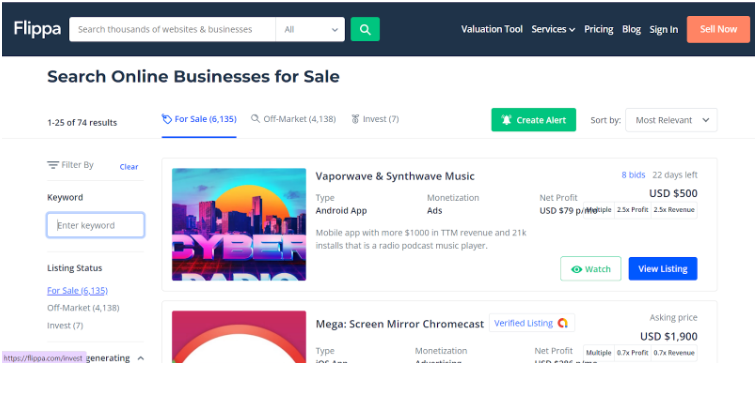Click Sign In
Image resolution: width=755 pixels, height=395 pixels.
pyautogui.click(x=664, y=29)
